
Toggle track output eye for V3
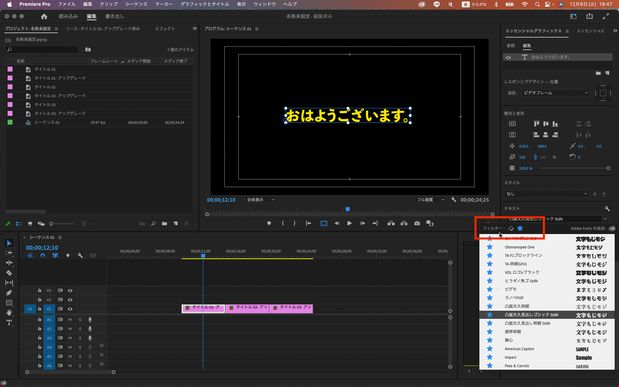tap(70, 290)
